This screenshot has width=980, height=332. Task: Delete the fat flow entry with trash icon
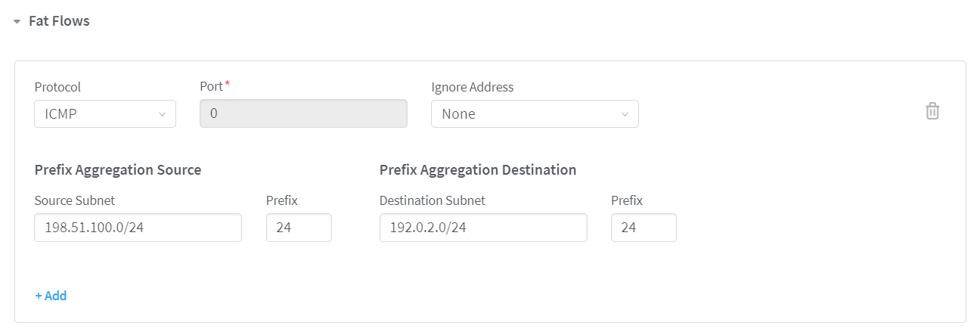point(932,111)
